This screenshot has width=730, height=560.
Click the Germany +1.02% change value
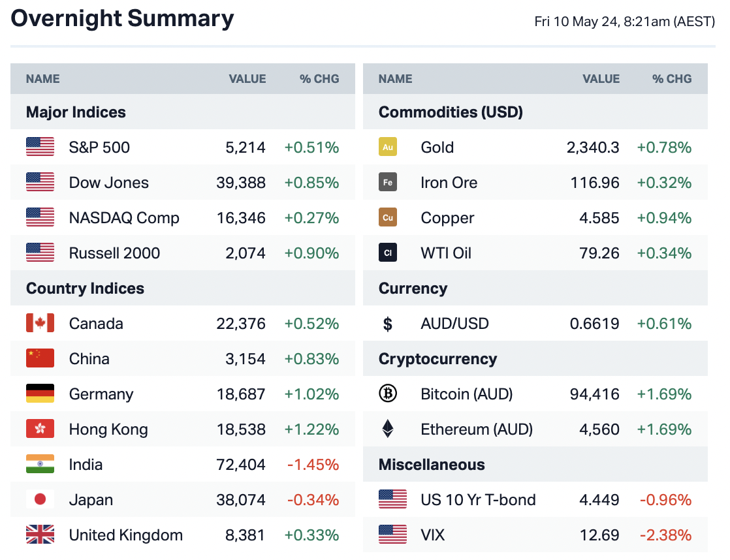[311, 394]
